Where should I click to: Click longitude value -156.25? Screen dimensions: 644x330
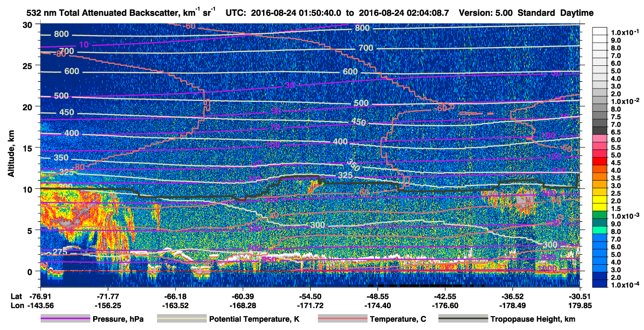(107, 306)
